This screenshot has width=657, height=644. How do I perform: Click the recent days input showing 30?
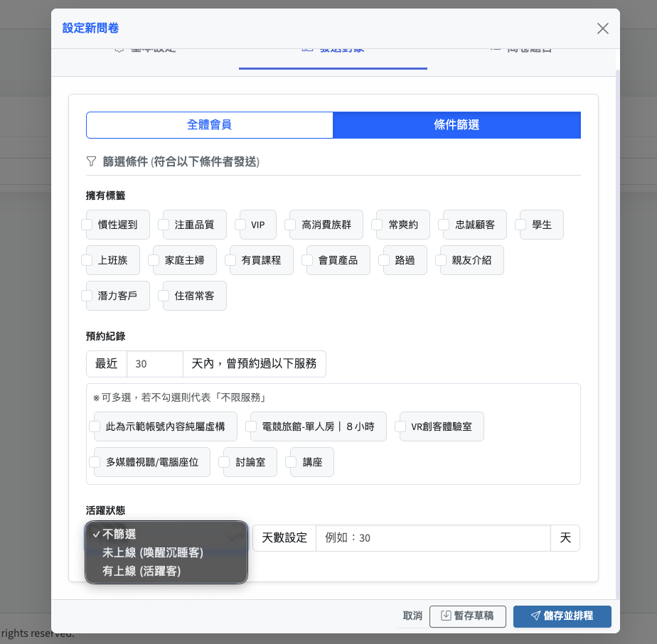click(x=154, y=364)
